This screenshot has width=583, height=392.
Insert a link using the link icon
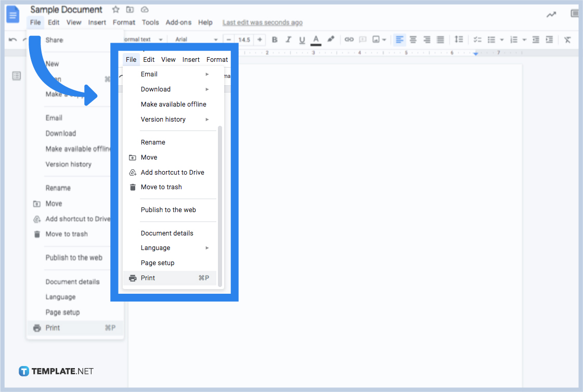coord(348,40)
